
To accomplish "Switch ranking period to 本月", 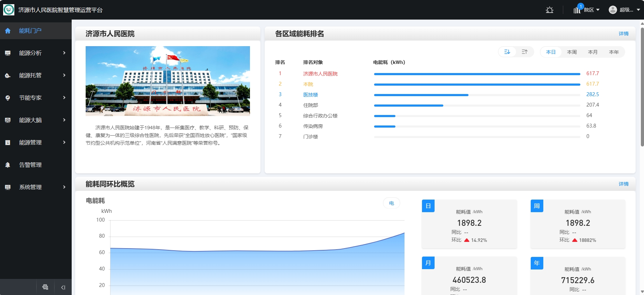I will [593, 52].
